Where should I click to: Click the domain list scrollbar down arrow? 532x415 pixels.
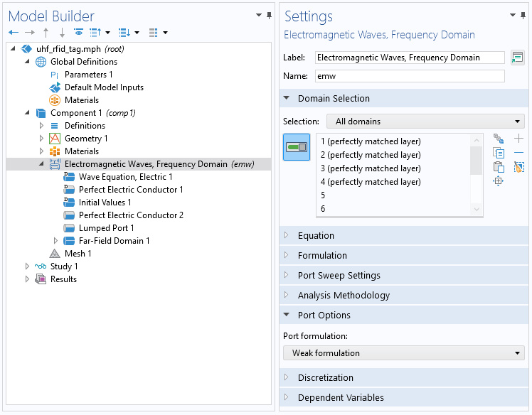477,210
